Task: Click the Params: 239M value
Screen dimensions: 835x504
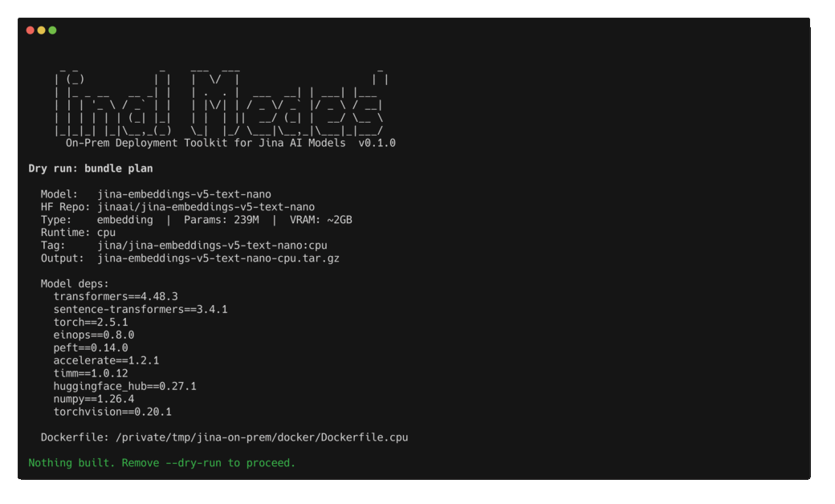Action: (x=222, y=220)
